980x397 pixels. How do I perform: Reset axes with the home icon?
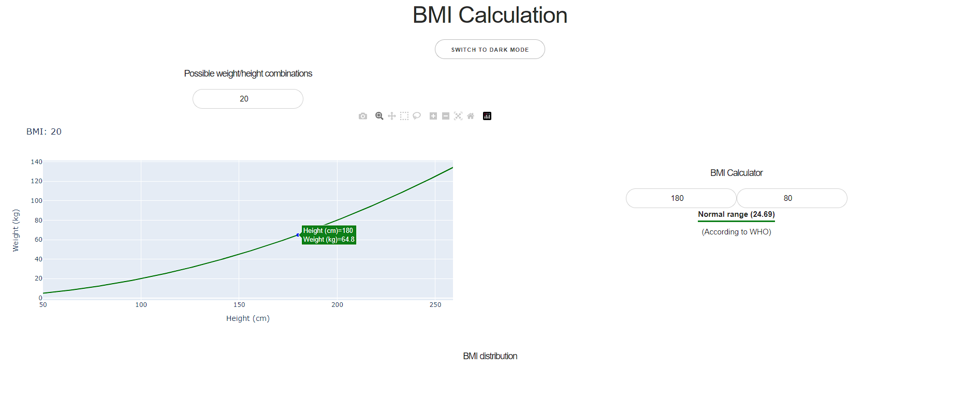470,116
